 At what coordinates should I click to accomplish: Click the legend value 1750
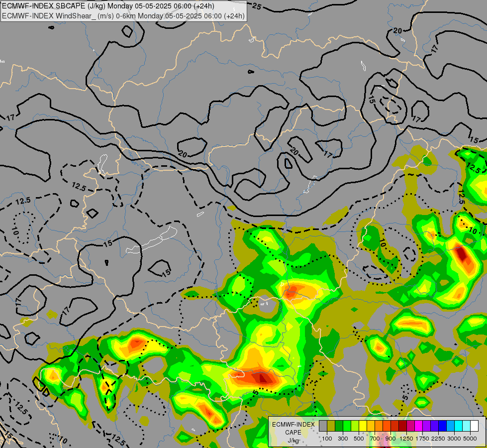(422, 439)
